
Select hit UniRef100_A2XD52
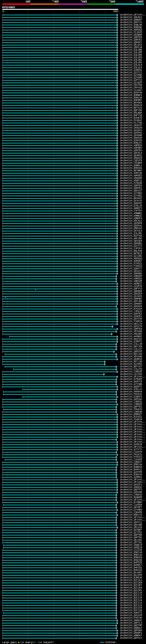[131, 364]
